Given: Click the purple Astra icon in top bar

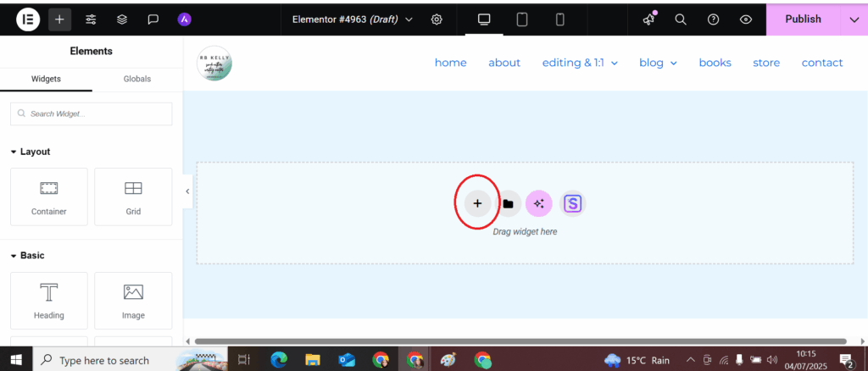Looking at the screenshot, I should [x=184, y=19].
